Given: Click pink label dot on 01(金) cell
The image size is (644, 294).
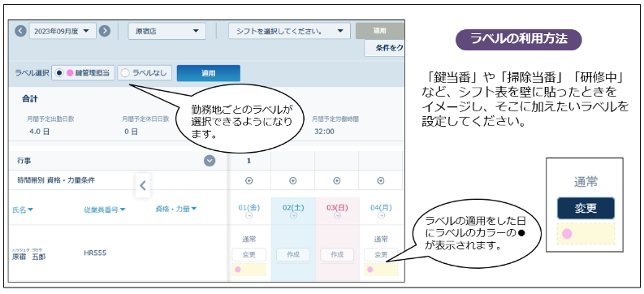Looking at the screenshot, I should click(237, 270).
